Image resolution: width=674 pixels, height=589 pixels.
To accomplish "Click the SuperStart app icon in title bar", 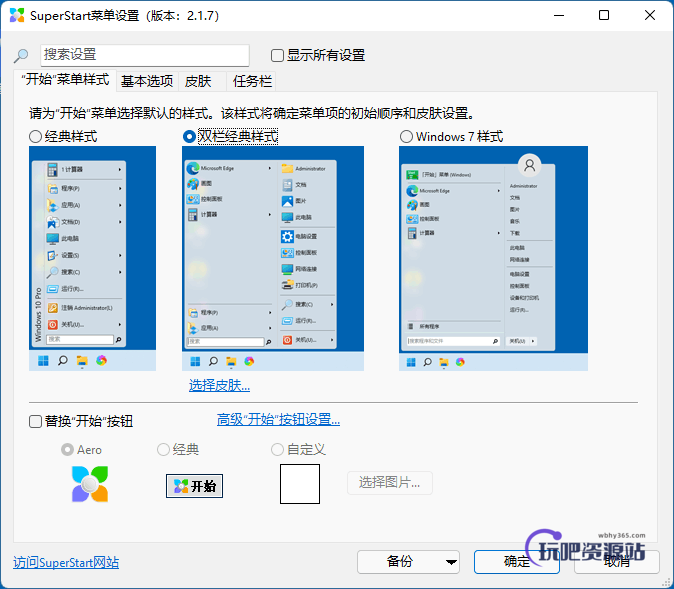I will [17, 15].
